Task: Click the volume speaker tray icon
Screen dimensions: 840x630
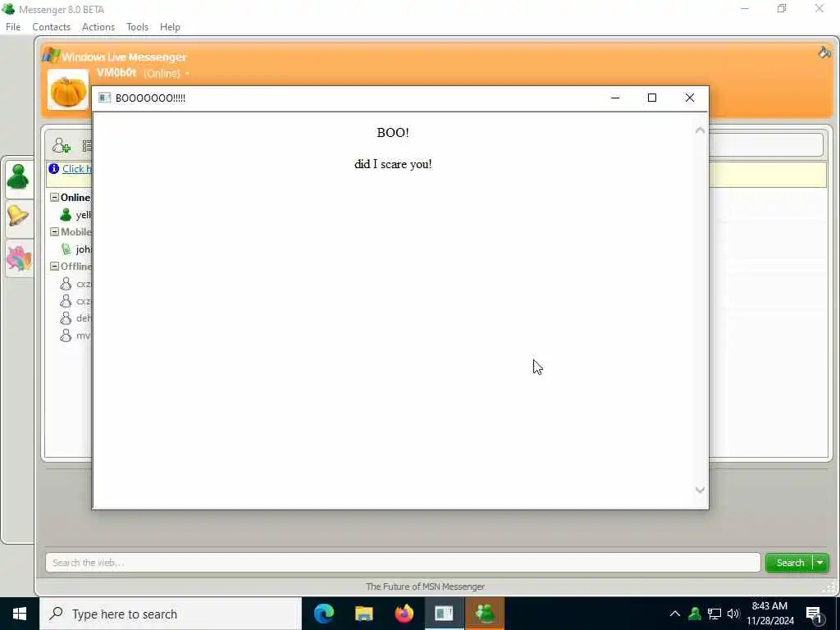Action: pos(733,614)
